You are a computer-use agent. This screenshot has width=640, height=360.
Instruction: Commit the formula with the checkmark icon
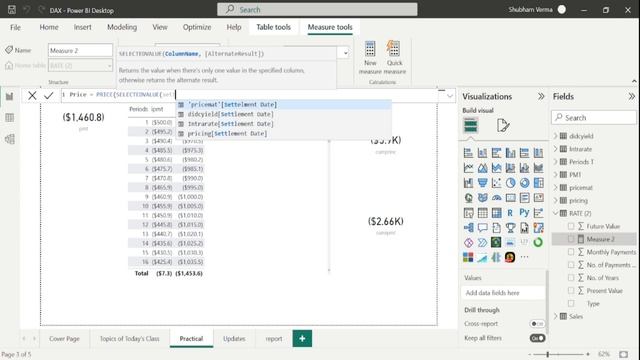tap(49, 96)
